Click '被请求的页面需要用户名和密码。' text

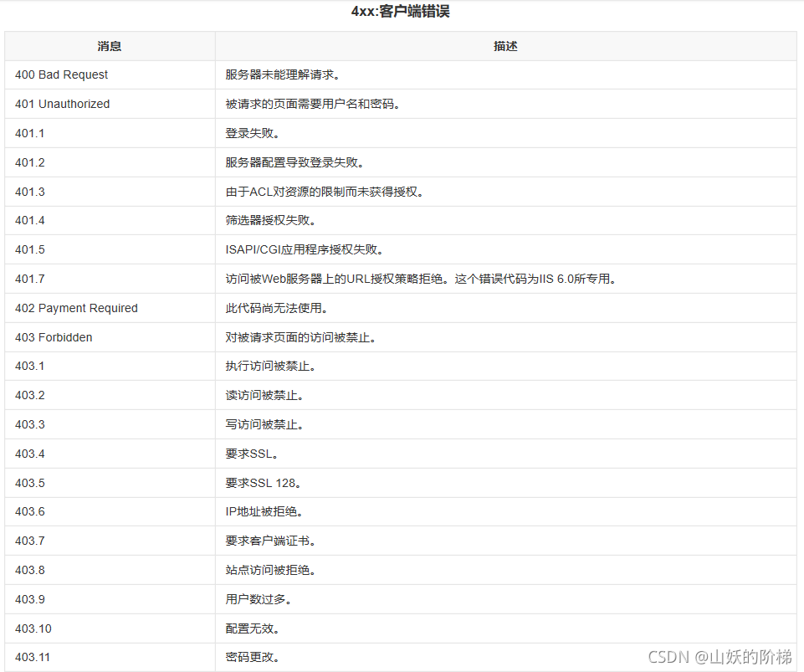[x=313, y=104]
